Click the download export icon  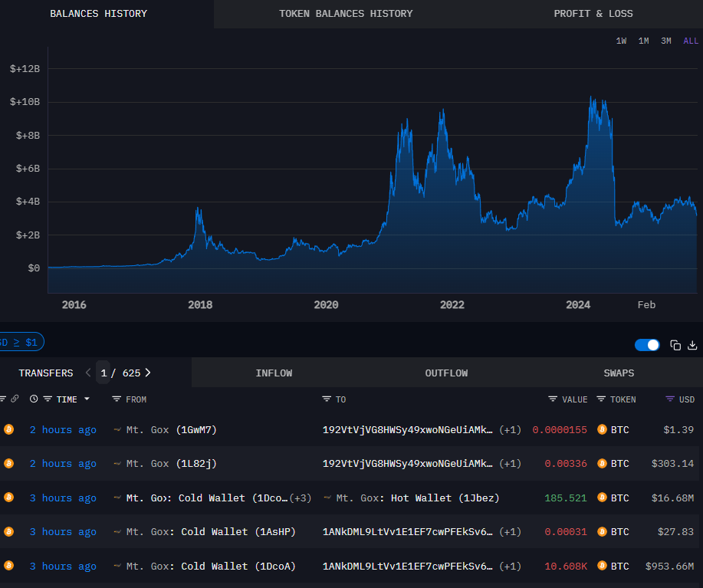click(692, 345)
